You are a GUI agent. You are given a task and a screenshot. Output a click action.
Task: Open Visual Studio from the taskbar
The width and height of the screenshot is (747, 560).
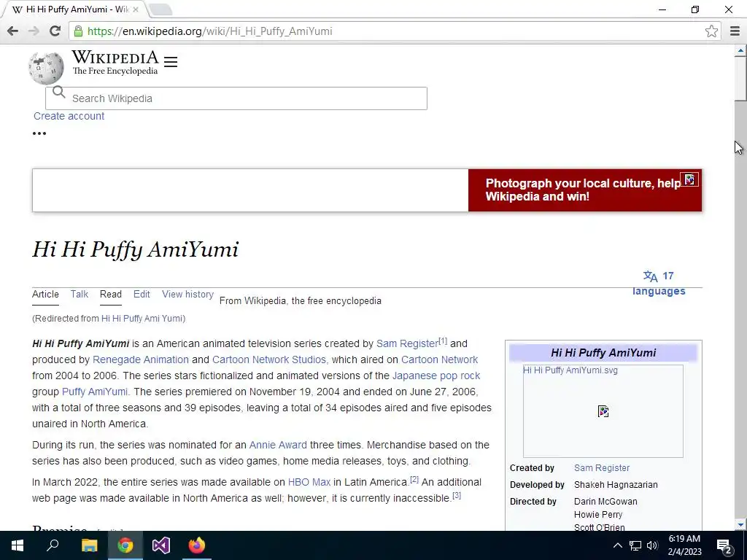161,545
